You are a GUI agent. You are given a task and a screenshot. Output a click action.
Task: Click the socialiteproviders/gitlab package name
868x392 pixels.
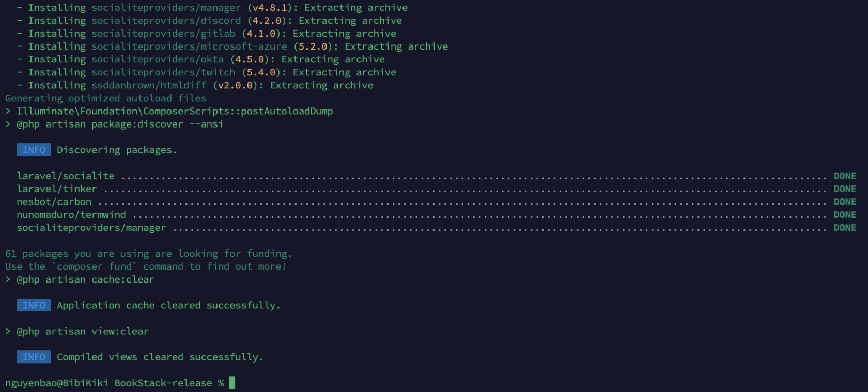(x=163, y=34)
